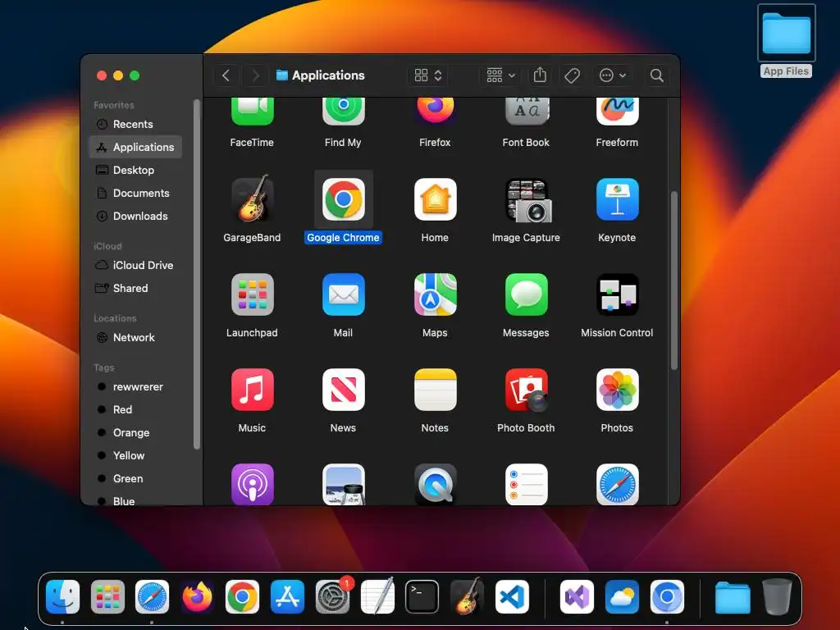Select Mission Control app icon
This screenshot has width=840, height=630.
click(617, 294)
